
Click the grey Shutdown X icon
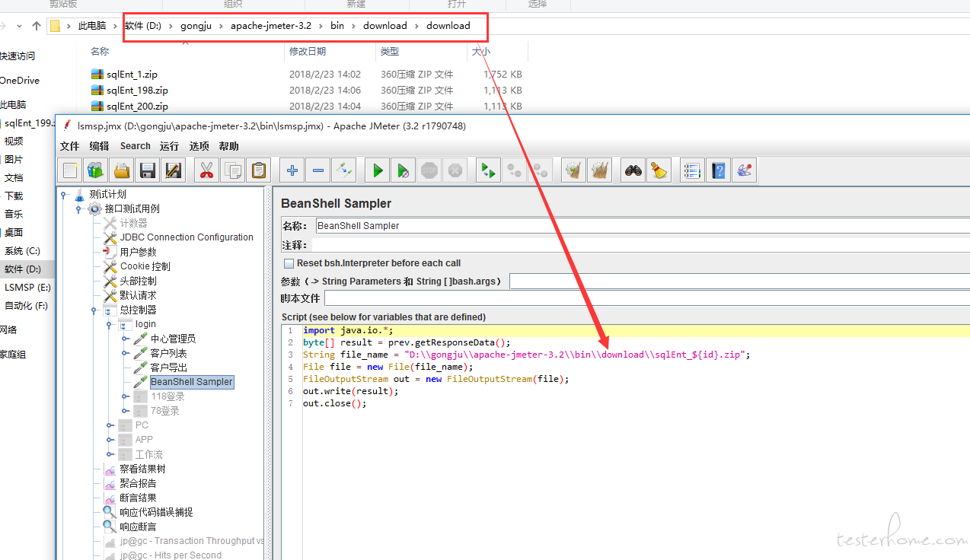point(455,170)
